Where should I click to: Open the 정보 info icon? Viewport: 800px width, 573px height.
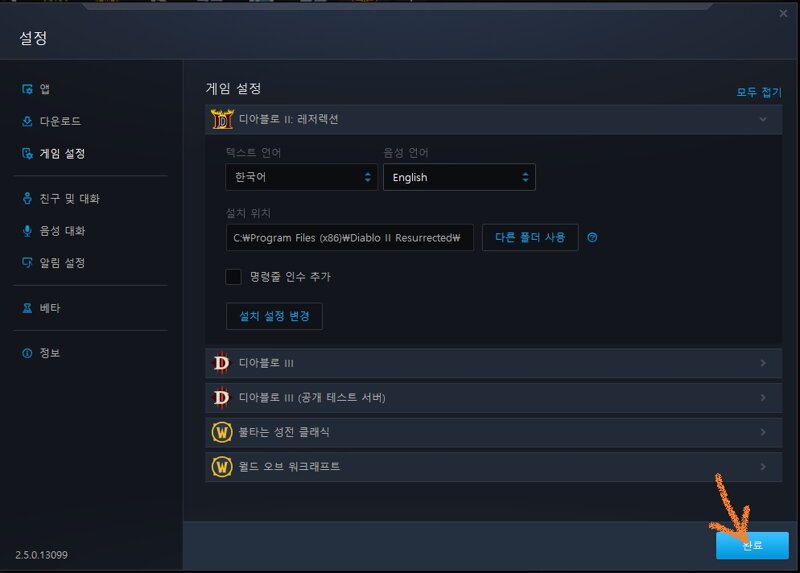tap(28, 353)
